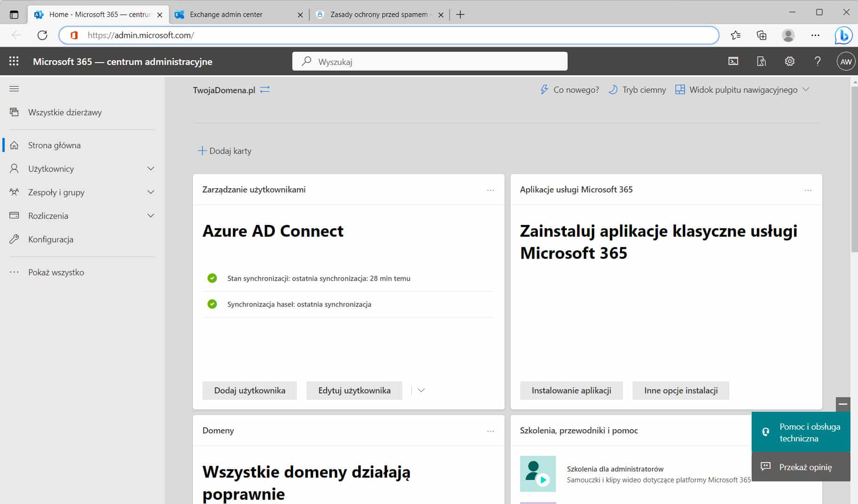This screenshot has height=504, width=858.
Task: Open Co nowego? link
Action: (x=569, y=89)
